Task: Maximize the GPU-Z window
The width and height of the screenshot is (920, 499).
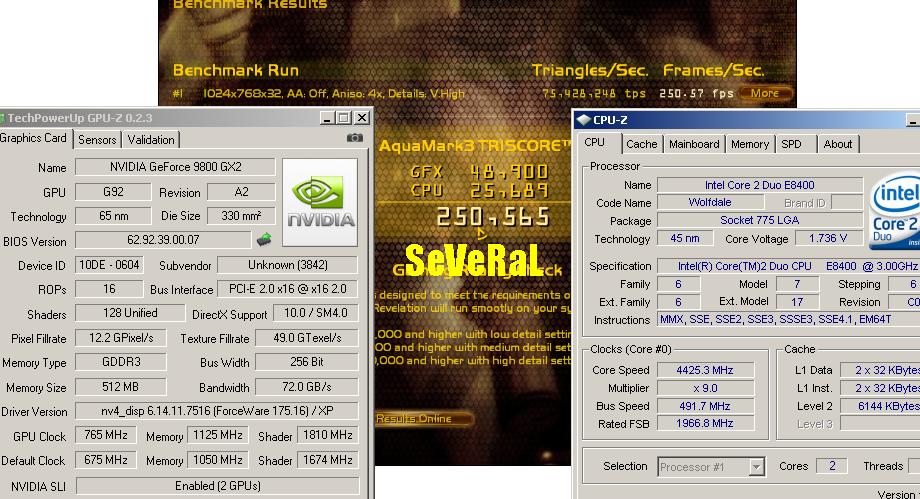Action: click(344, 118)
